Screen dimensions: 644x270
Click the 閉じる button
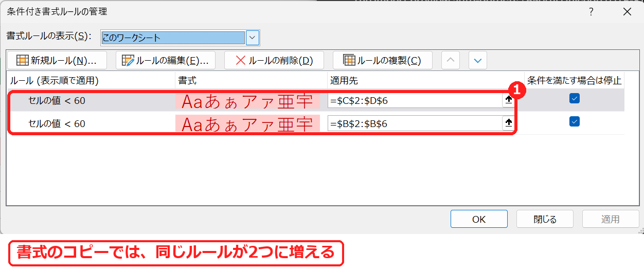545,219
